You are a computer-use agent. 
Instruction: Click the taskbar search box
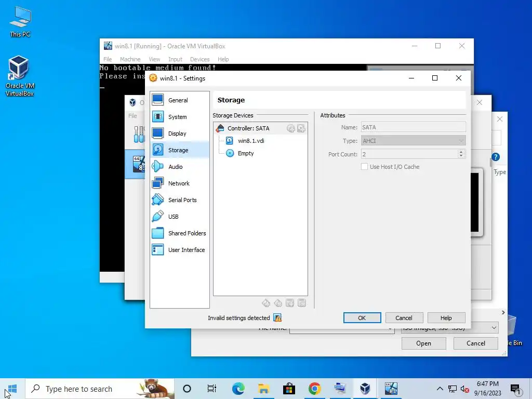100,389
